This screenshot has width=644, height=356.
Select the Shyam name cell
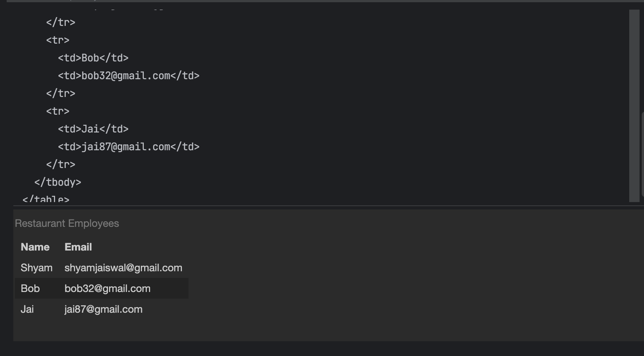point(37,268)
